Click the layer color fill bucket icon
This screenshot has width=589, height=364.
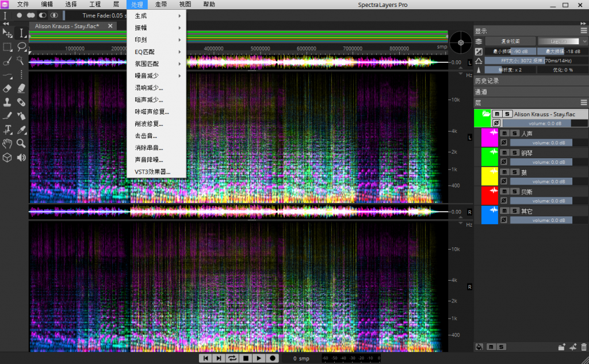coord(479,347)
